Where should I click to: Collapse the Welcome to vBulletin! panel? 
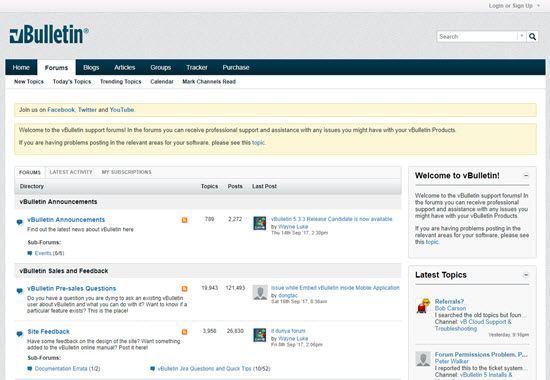click(526, 175)
